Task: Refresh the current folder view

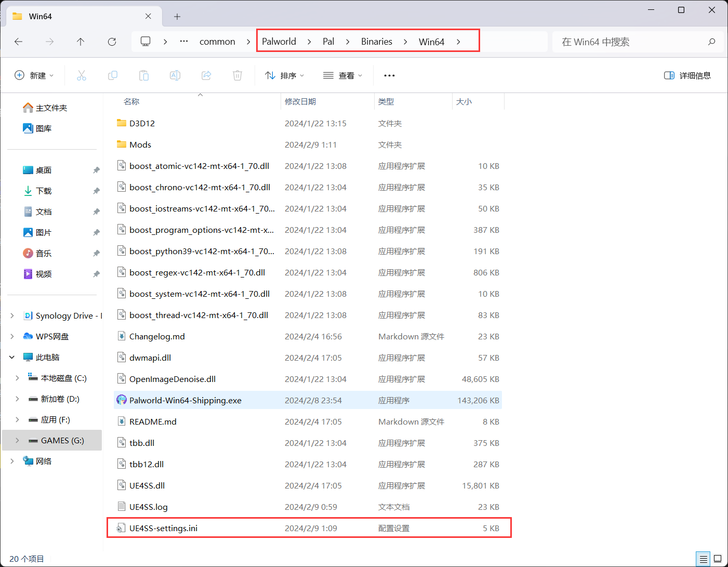Action: [112, 42]
